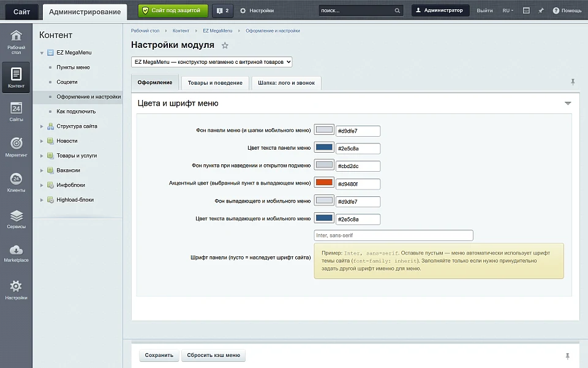This screenshot has width=588, height=368.
Task: Click the pin icon in top bar
Action: click(x=541, y=10)
